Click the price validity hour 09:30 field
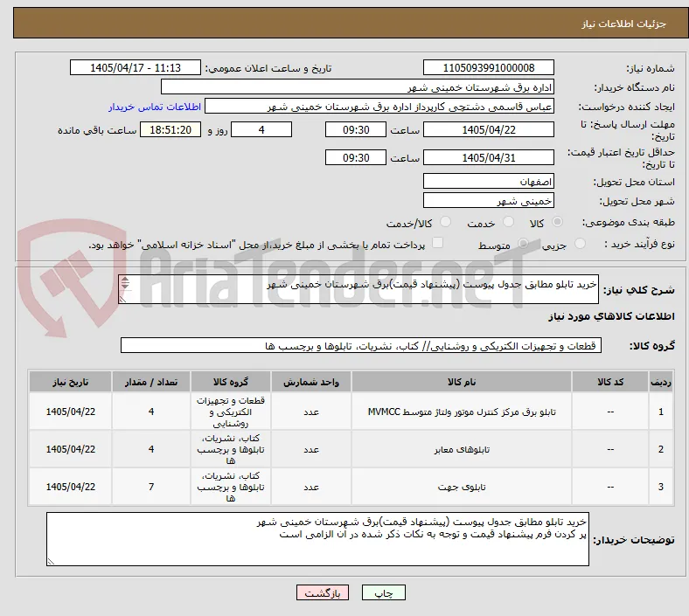 point(356,157)
